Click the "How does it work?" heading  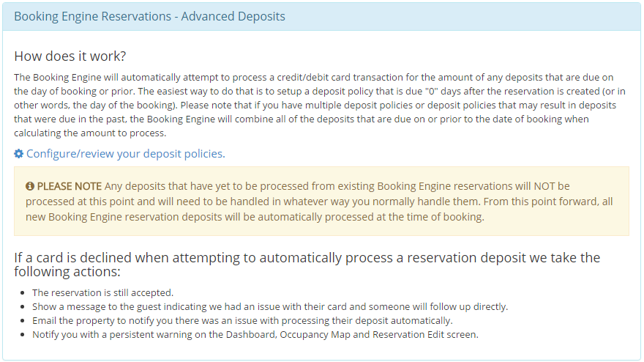tap(70, 56)
